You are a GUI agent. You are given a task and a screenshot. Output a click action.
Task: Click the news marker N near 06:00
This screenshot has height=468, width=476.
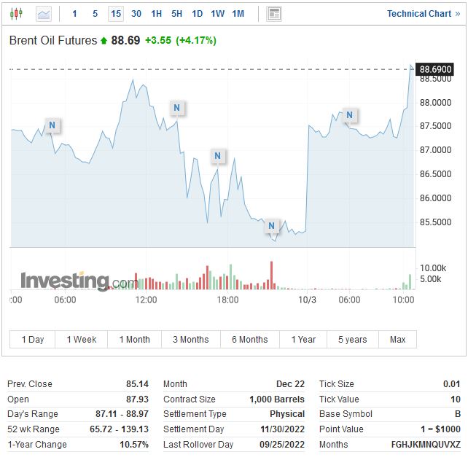pyautogui.click(x=52, y=125)
